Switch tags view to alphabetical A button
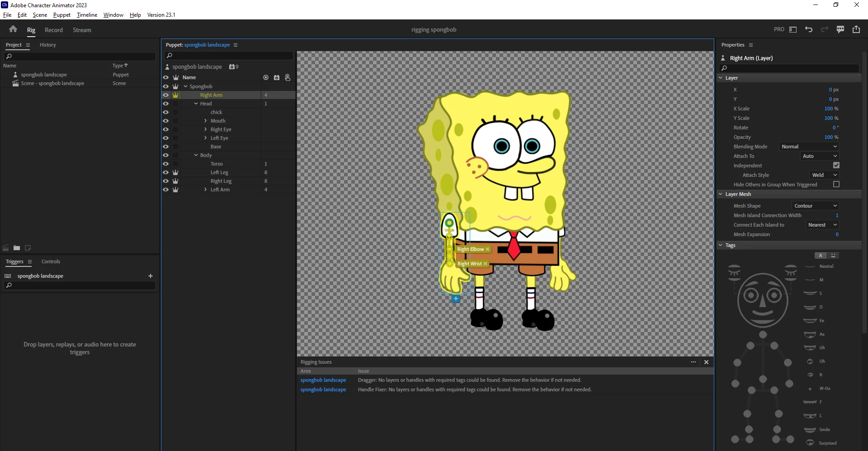The width and height of the screenshot is (868, 451). 821,256
